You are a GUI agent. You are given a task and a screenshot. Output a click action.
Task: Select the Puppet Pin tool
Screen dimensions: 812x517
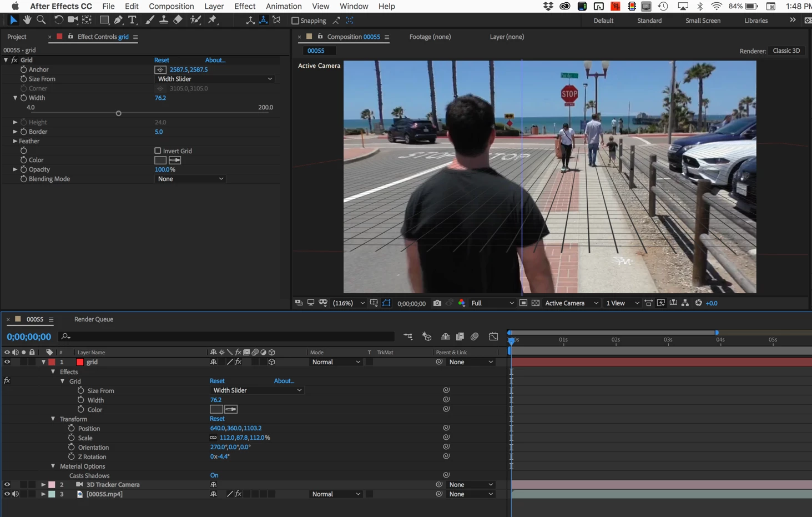tap(213, 20)
